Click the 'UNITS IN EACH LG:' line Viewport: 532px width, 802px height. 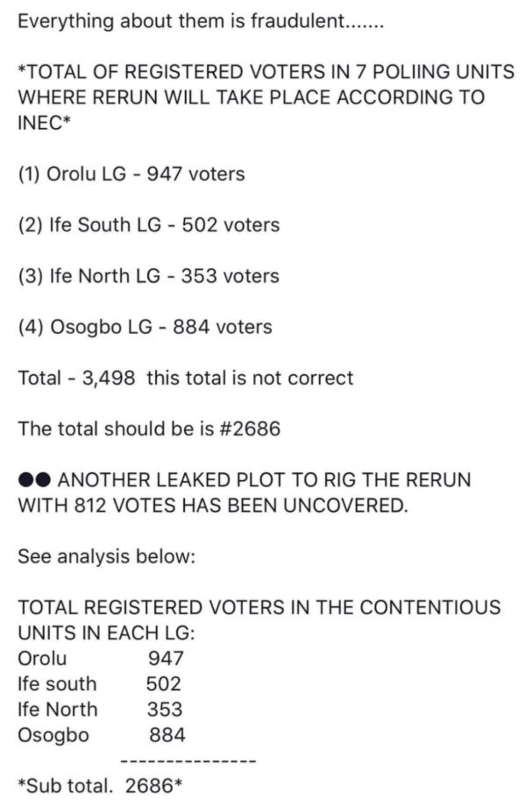click(106, 633)
